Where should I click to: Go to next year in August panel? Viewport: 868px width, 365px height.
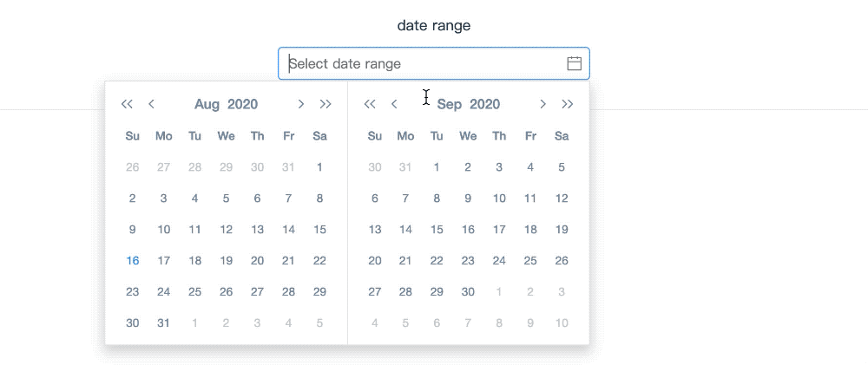click(325, 104)
